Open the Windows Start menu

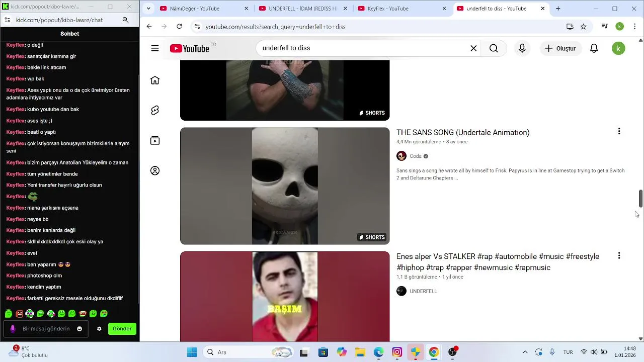point(192,352)
